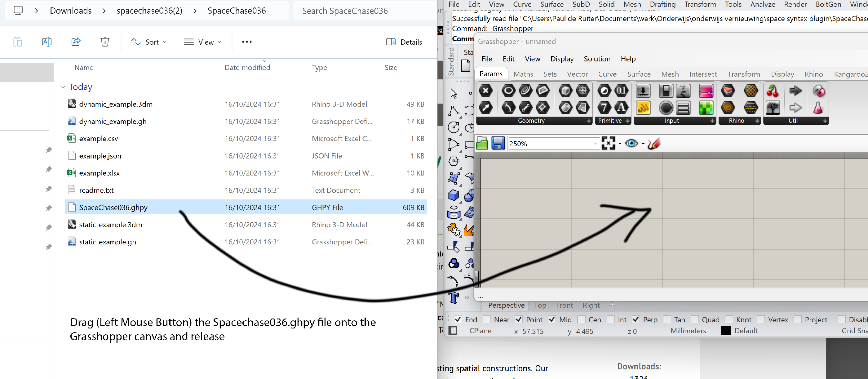Image resolution: width=868 pixels, height=379 pixels.
Task: Select the Line parameter icon
Action: [526, 108]
